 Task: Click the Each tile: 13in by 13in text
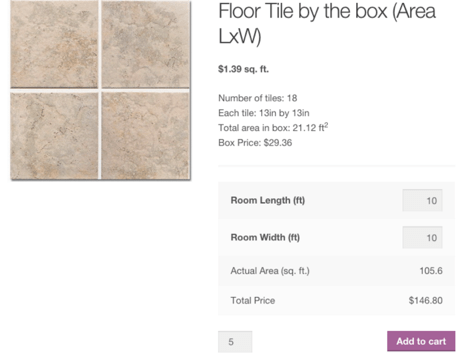tap(264, 113)
